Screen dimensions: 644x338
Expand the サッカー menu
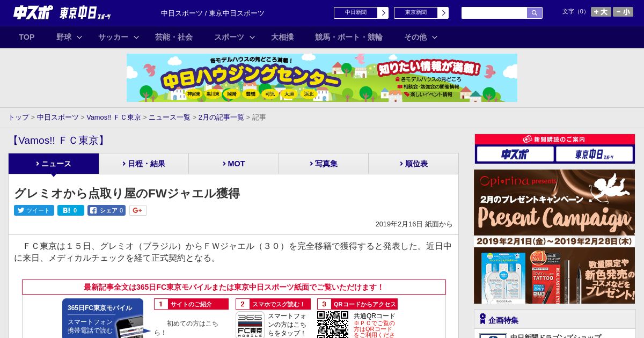[x=119, y=37]
